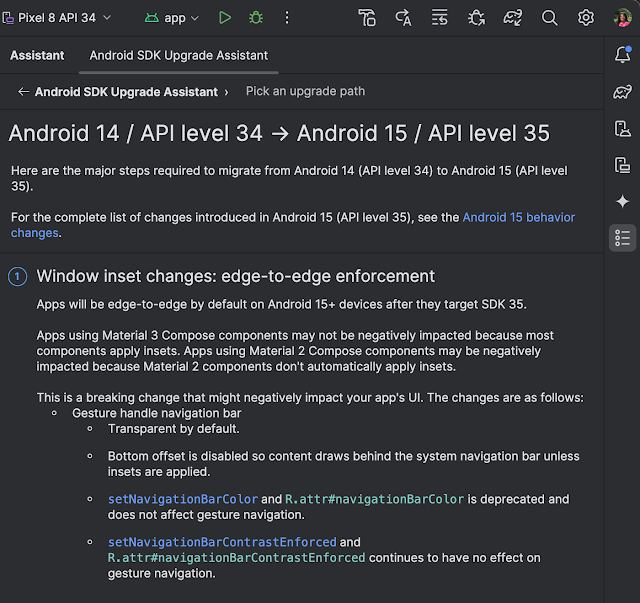Open the Running Devices sidebar icon
This screenshot has height=603, width=640.
coord(622,165)
